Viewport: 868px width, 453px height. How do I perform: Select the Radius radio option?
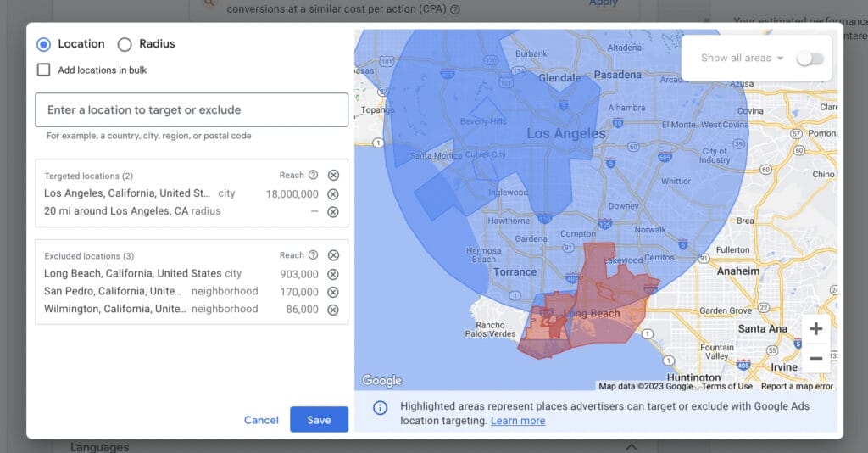125,44
